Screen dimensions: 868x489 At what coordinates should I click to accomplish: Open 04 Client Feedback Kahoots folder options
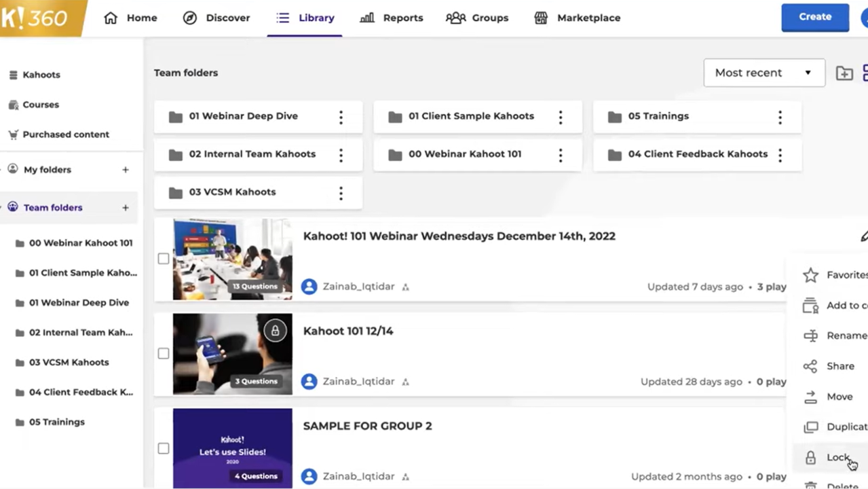click(780, 155)
